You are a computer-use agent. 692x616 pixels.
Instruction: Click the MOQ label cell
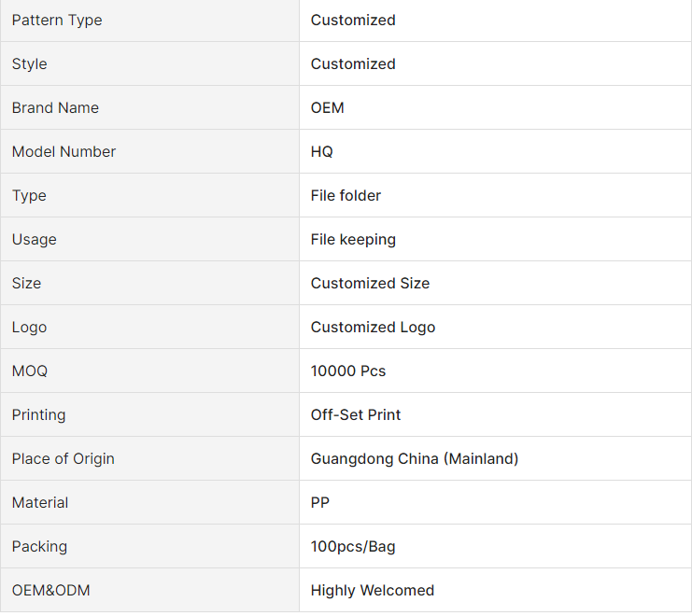pyautogui.click(x=30, y=371)
